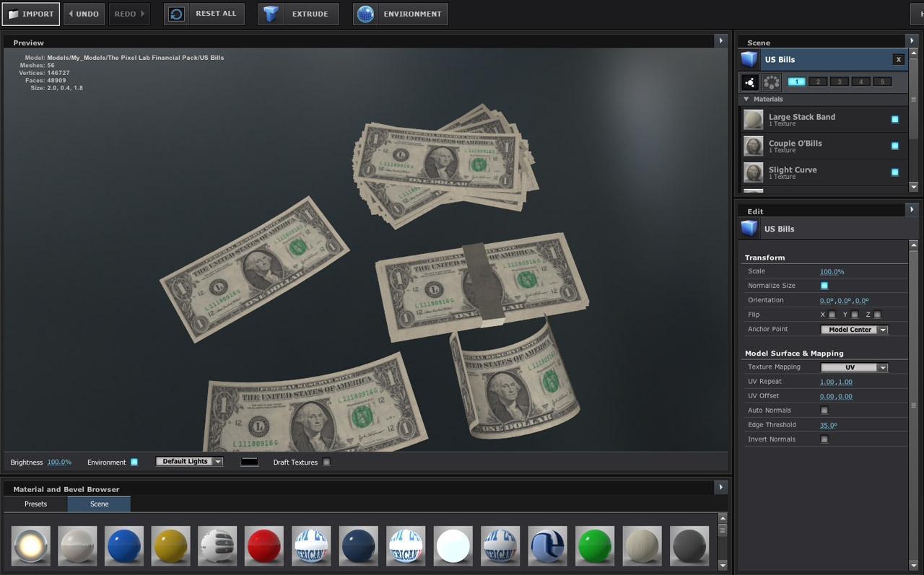Select the blue glossy material sphere
This screenshot has height=575, width=924.
(124, 545)
